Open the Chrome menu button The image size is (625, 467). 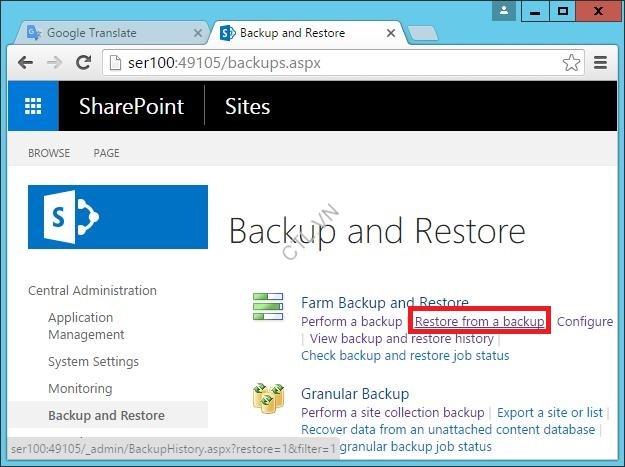pyautogui.click(x=601, y=62)
